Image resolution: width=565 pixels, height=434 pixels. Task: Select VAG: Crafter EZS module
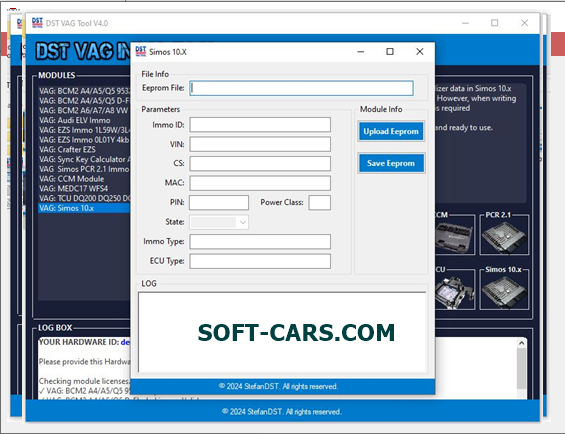tap(84, 149)
